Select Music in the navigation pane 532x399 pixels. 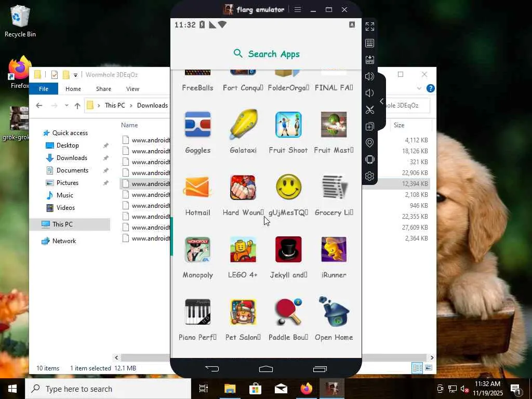[x=64, y=195]
